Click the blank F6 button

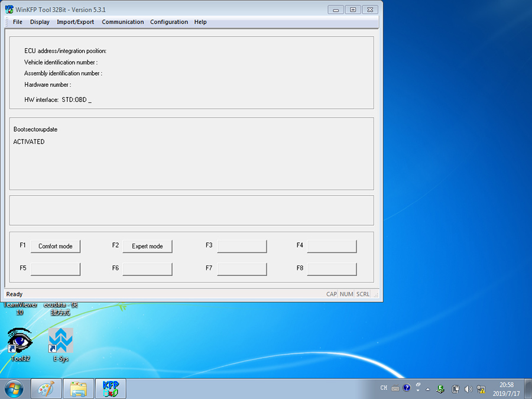147,269
